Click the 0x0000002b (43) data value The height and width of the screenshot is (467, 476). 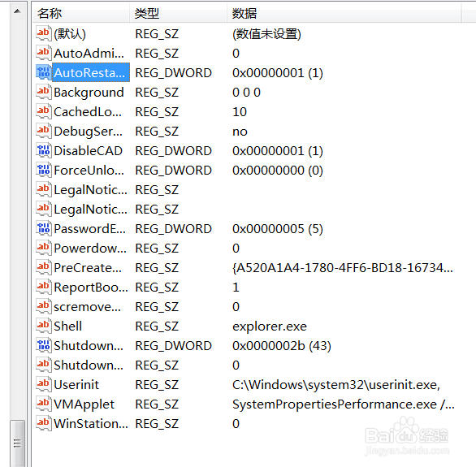click(282, 346)
